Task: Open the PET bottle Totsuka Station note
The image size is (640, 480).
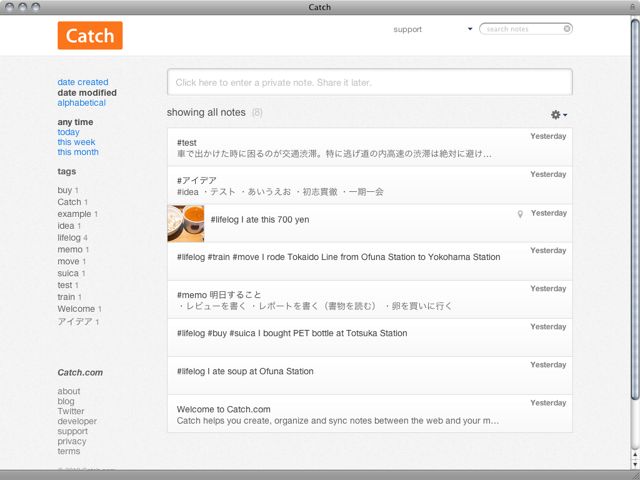Action: pyautogui.click(x=370, y=338)
